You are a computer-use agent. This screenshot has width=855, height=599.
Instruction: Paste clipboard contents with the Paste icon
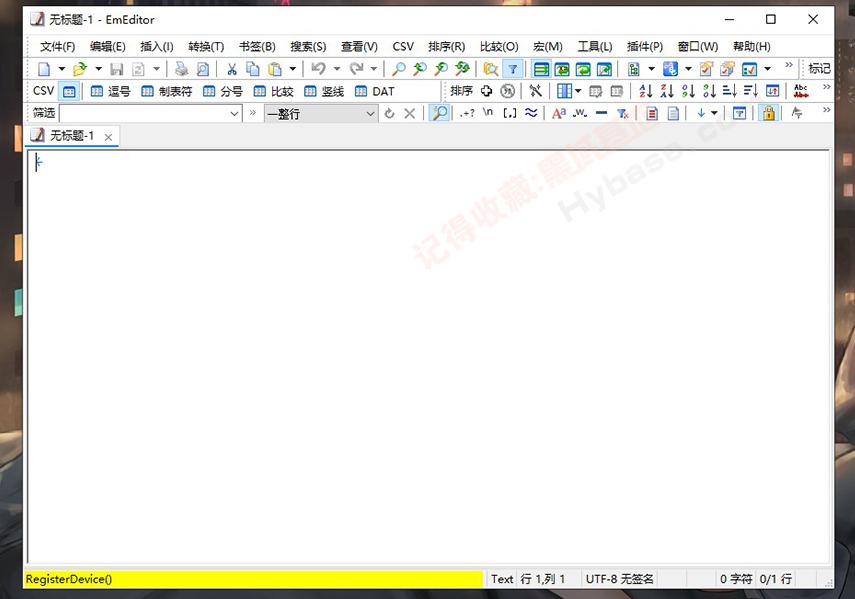[275, 69]
